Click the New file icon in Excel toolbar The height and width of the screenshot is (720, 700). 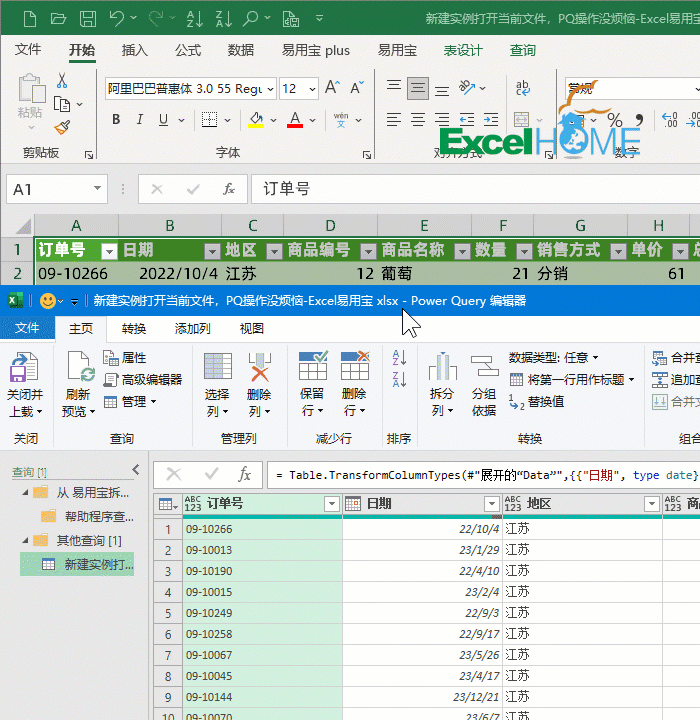click(30, 19)
